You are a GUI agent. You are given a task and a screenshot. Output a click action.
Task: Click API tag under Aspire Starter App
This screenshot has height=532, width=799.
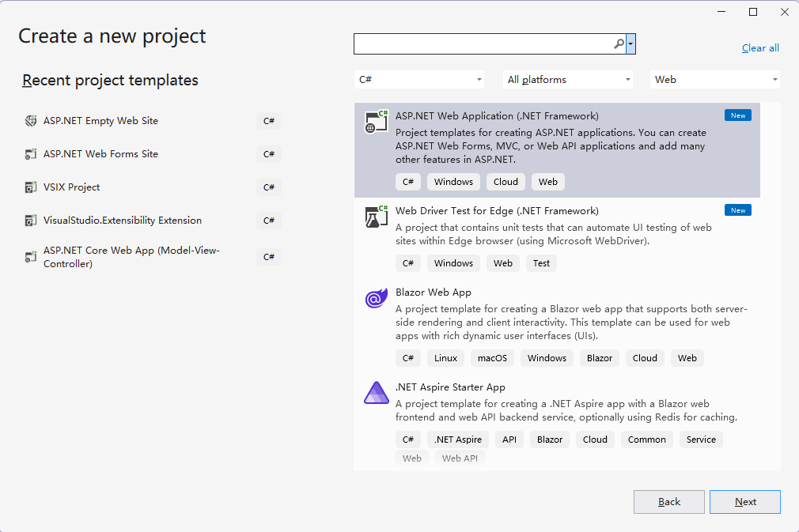pyautogui.click(x=509, y=440)
